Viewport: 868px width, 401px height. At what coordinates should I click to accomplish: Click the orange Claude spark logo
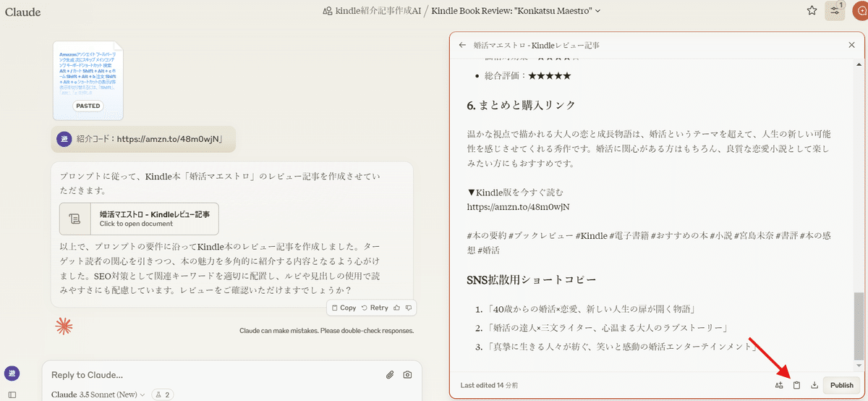[x=64, y=326]
